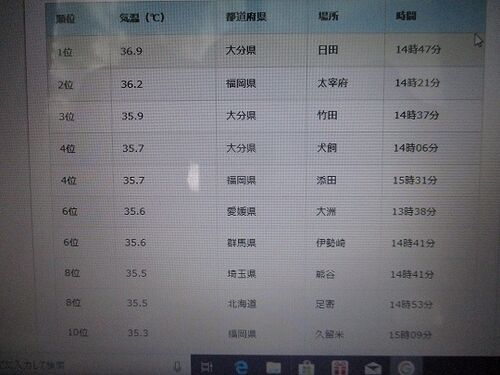Click the 久留米 location cell

coord(329,334)
